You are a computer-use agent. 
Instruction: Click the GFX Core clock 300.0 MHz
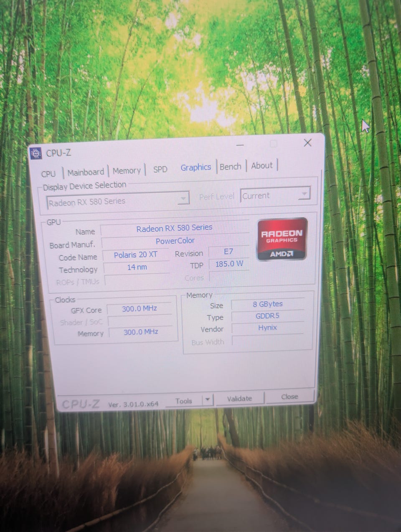click(x=140, y=309)
